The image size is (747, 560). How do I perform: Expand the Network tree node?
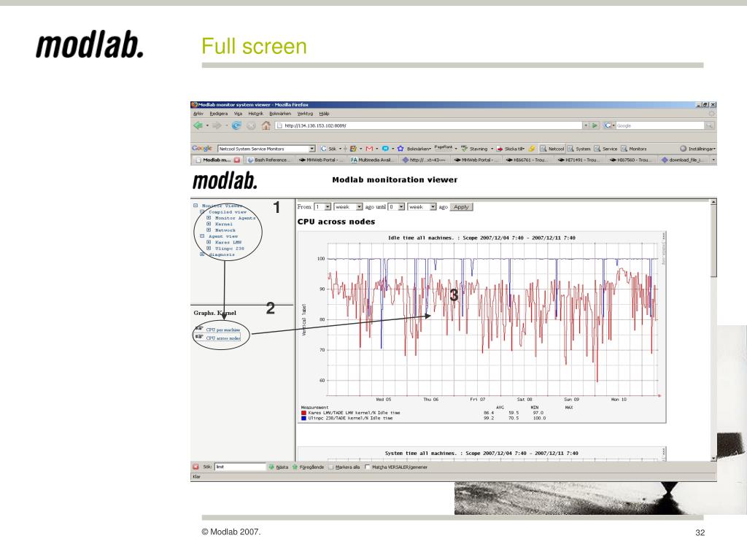(x=209, y=230)
